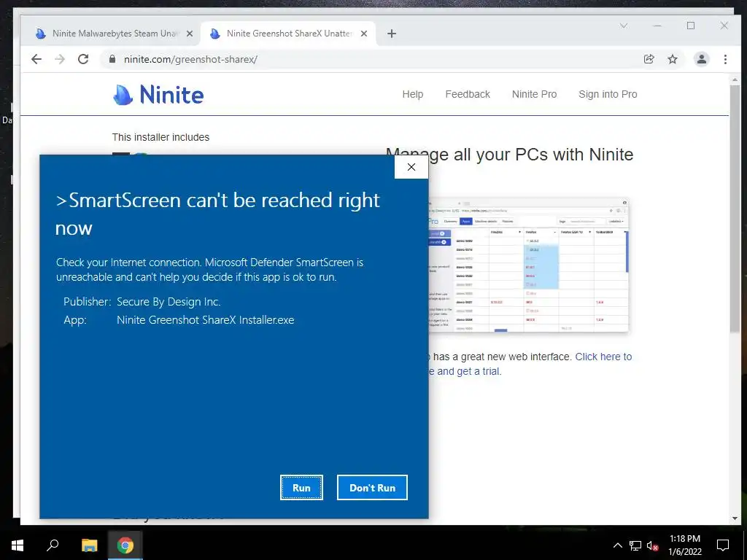Viewport: 747px width, 560px height.
Task: Go back to the previous page
Action: 36,59
